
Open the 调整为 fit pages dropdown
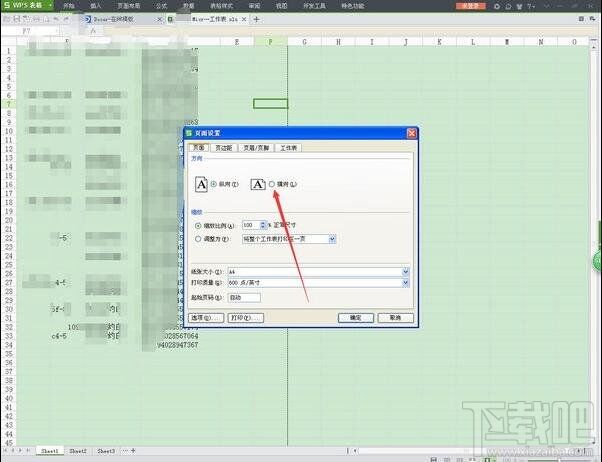(x=332, y=239)
